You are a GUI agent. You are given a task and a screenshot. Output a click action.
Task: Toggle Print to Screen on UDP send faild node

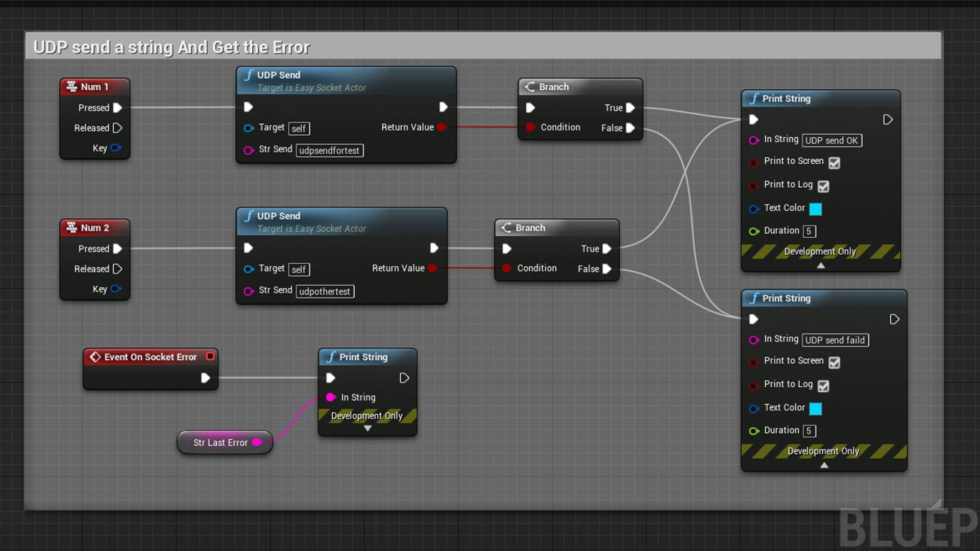(x=834, y=362)
